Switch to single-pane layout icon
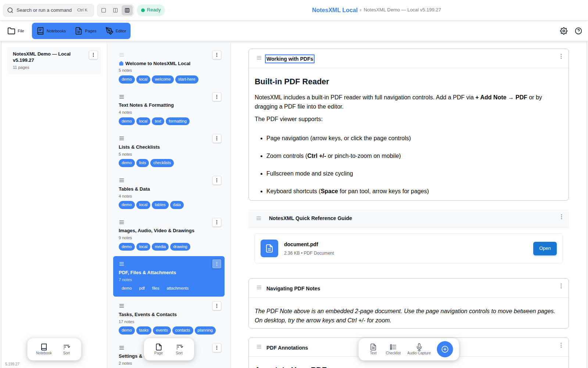 [104, 10]
